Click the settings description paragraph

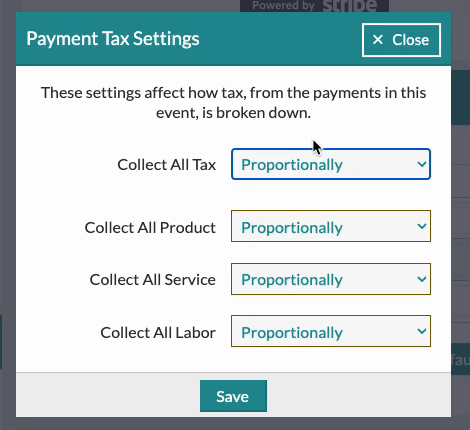tap(233, 103)
